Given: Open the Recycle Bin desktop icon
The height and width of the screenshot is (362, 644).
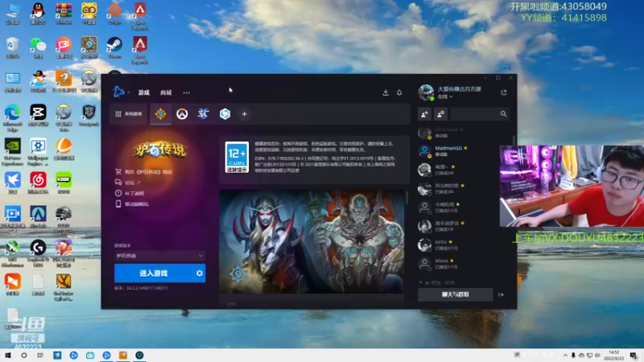Looking at the screenshot, I should (x=13, y=47).
